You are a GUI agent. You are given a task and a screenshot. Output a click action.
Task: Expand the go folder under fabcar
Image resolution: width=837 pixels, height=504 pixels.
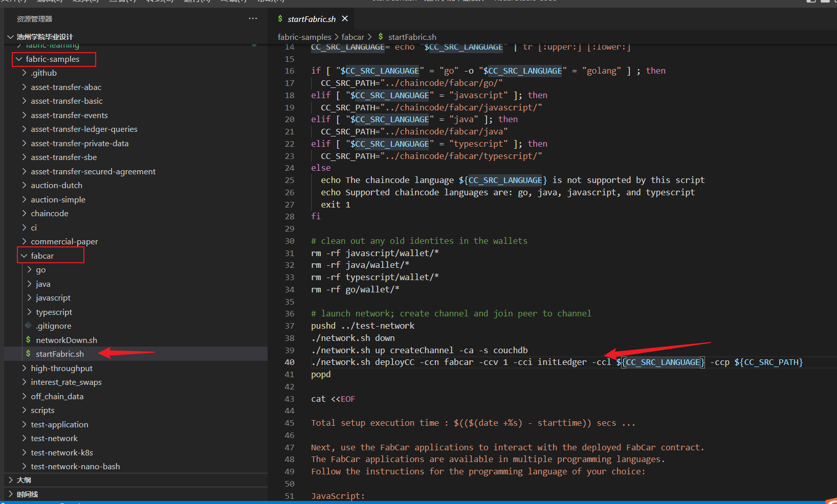coord(29,269)
